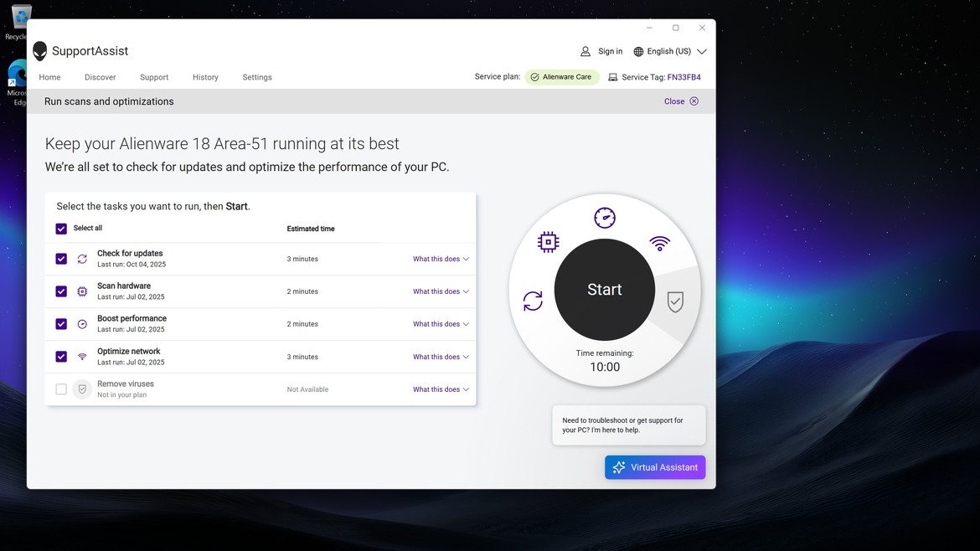Image resolution: width=980 pixels, height=551 pixels.
Task: Launch the Virtual Assistant
Action: coord(655,467)
